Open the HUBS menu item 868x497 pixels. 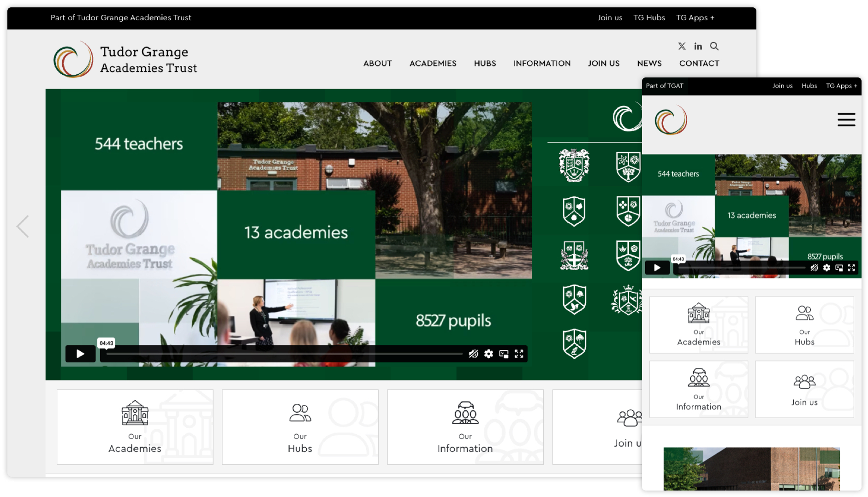pos(485,63)
